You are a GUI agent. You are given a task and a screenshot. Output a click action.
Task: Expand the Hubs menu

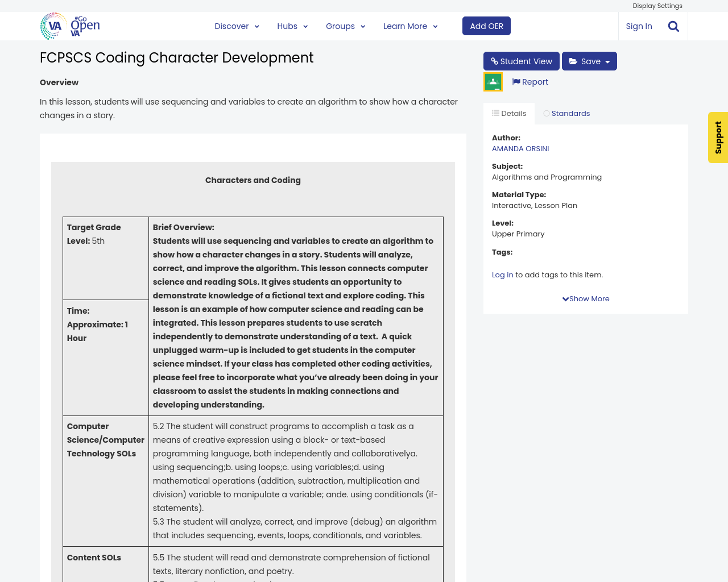292,26
